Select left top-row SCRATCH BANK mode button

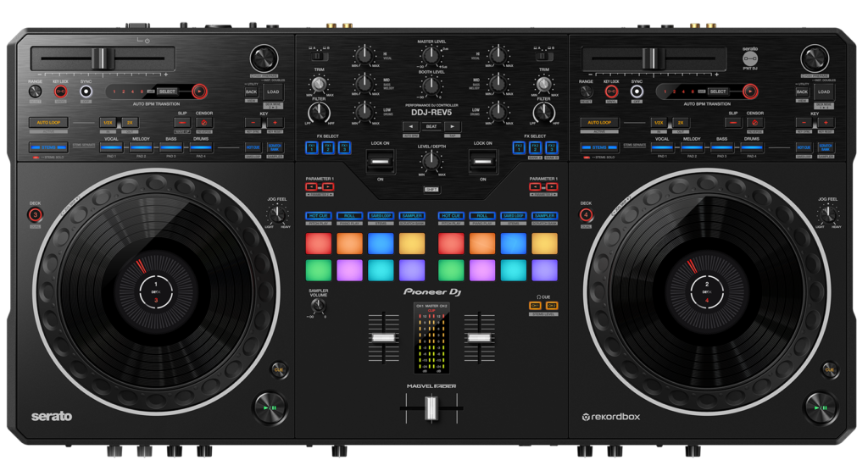click(275, 147)
